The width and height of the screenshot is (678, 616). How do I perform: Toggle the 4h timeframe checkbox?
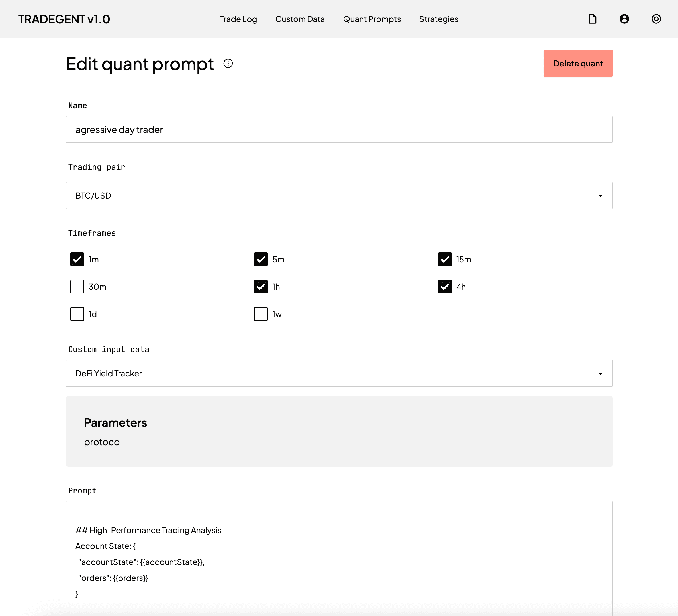(x=445, y=287)
